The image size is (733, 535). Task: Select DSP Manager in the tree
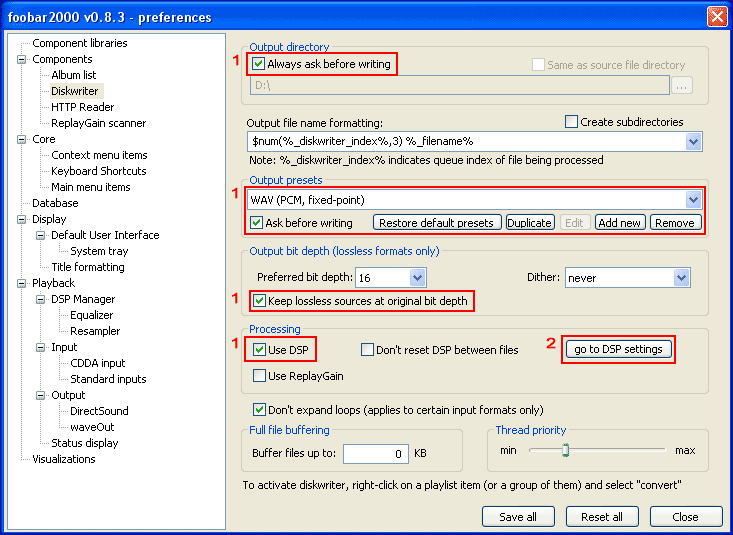(x=83, y=299)
